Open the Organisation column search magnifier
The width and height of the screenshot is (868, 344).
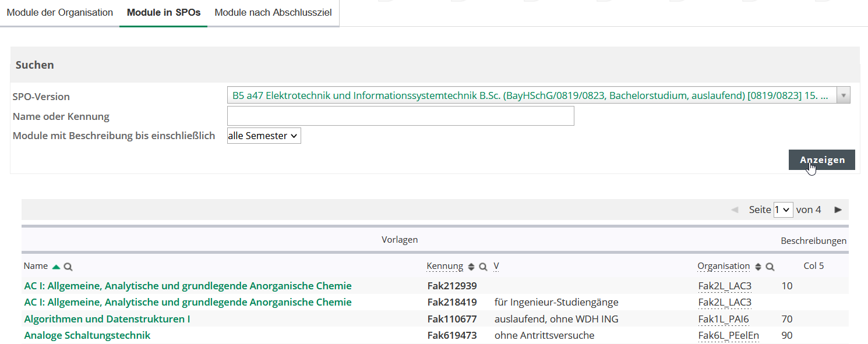(770, 267)
